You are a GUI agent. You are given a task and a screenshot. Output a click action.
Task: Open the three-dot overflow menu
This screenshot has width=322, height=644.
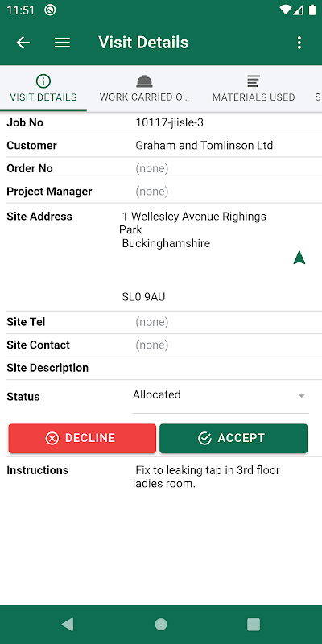click(299, 43)
